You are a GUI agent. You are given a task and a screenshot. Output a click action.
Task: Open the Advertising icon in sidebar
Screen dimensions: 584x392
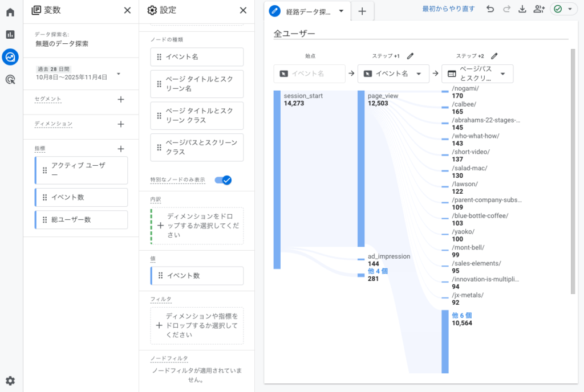pos(10,79)
